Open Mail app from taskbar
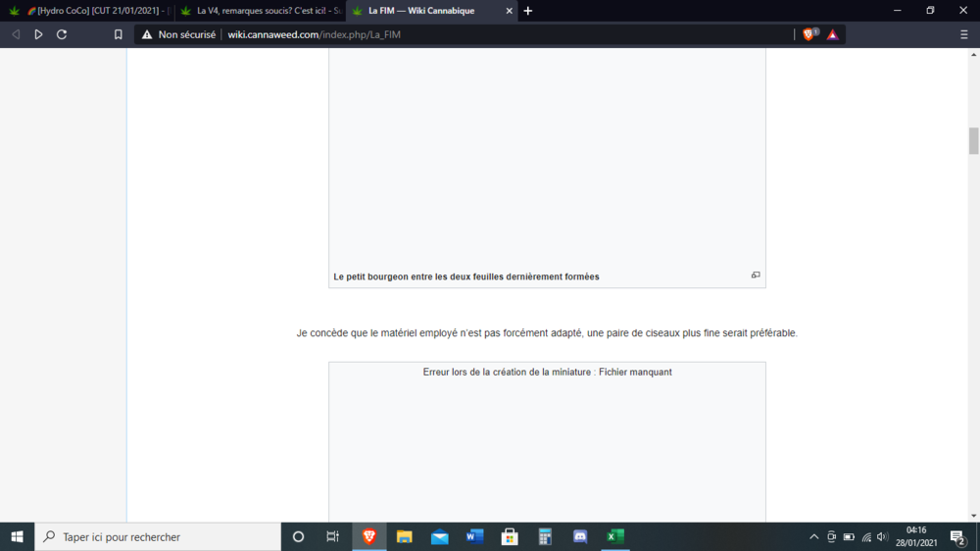Viewport: 980px width, 551px height. click(x=439, y=536)
